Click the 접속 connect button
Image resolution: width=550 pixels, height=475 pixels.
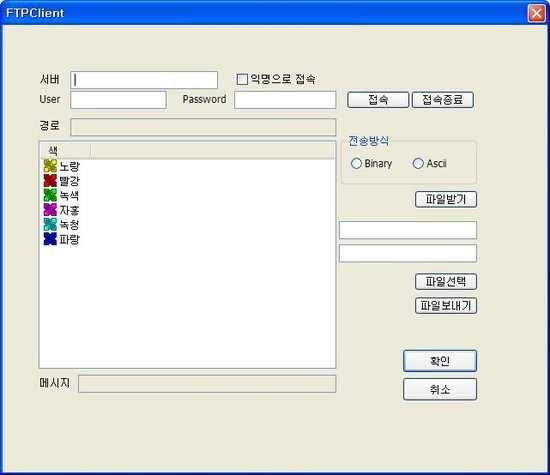(378, 100)
